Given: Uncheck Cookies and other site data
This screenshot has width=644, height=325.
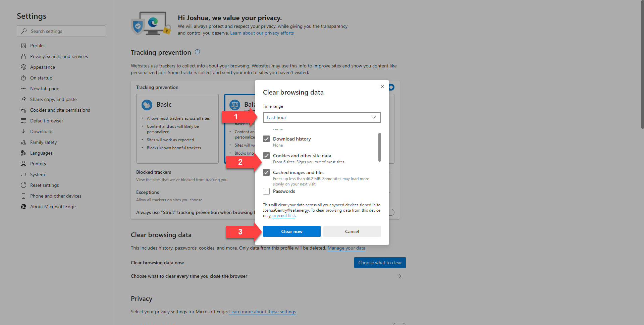Looking at the screenshot, I should (266, 156).
